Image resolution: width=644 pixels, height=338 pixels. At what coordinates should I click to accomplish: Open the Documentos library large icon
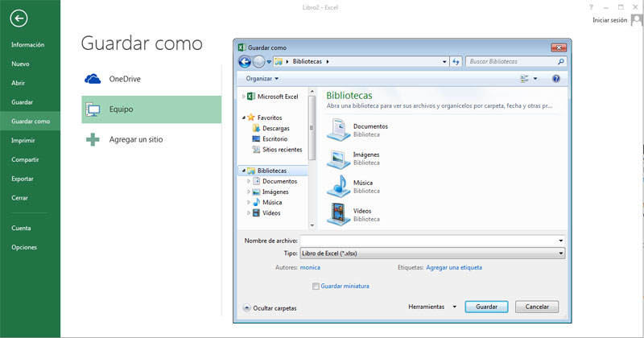point(338,130)
